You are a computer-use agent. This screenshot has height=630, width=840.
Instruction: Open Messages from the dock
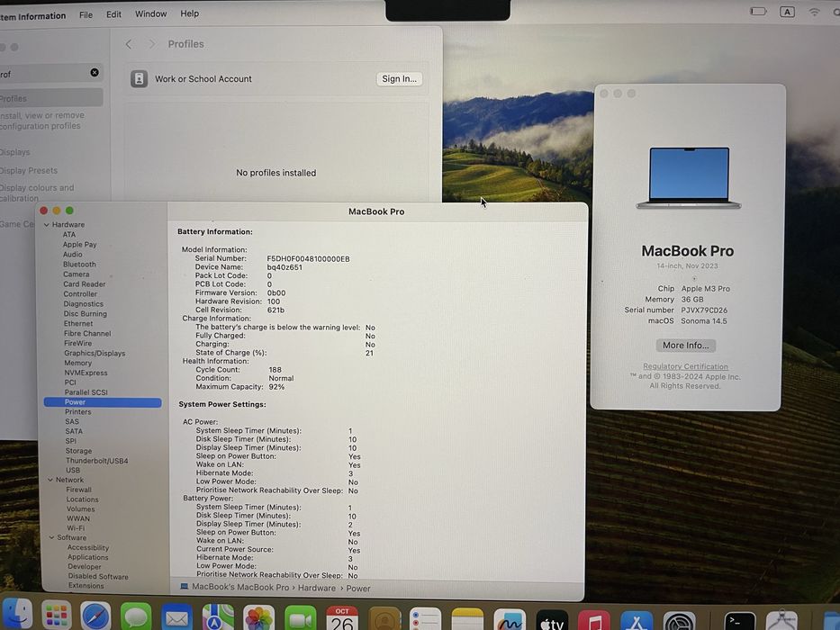tap(136, 616)
